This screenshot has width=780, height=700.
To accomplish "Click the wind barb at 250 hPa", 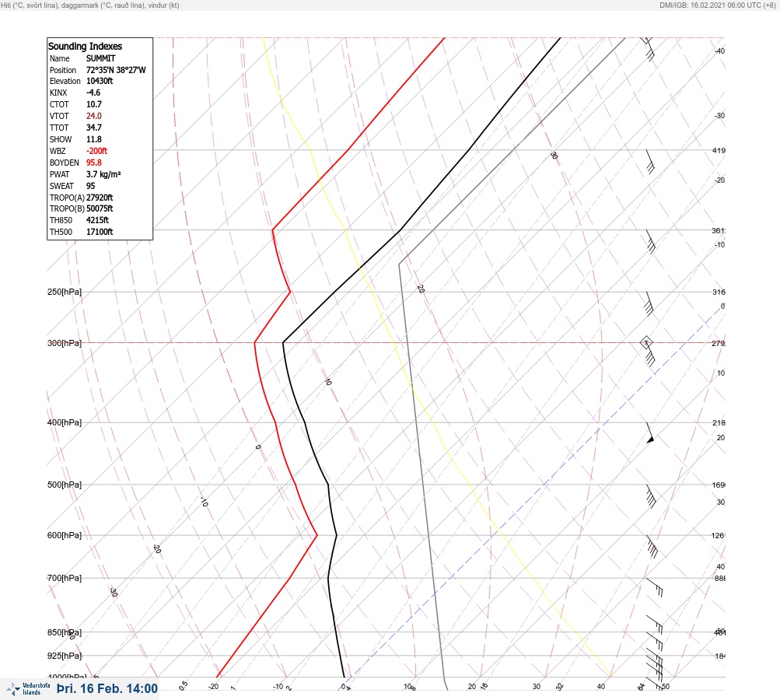I will [649, 304].
